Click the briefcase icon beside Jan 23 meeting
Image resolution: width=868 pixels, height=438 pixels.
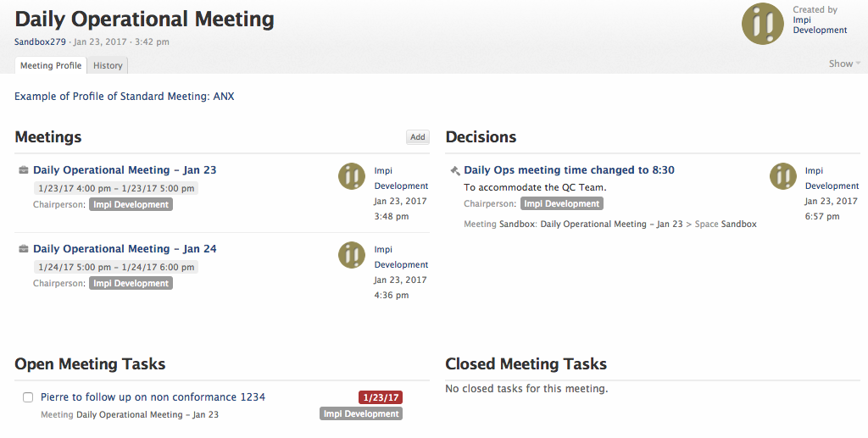(x=24, y=170)
